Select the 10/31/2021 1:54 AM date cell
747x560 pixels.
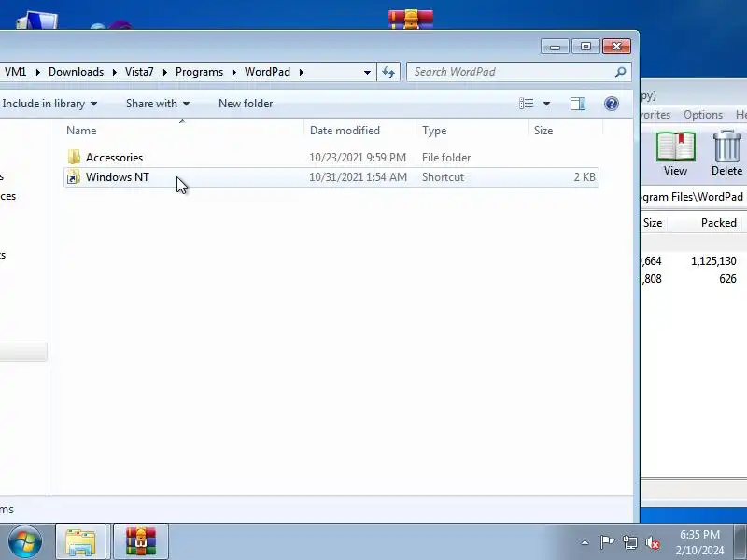click(x=358, y=177)
